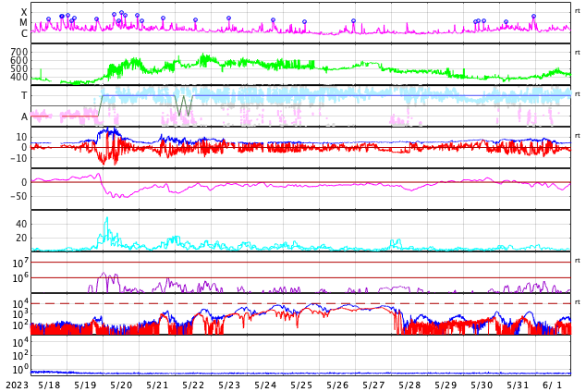Viewport: 586px width, 392px height.
Task: Select the -50 axis value
Action: [18, 196]
